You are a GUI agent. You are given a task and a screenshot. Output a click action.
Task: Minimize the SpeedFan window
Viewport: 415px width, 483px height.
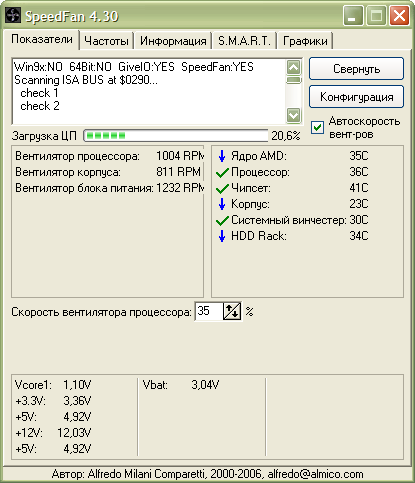[353, 16]
